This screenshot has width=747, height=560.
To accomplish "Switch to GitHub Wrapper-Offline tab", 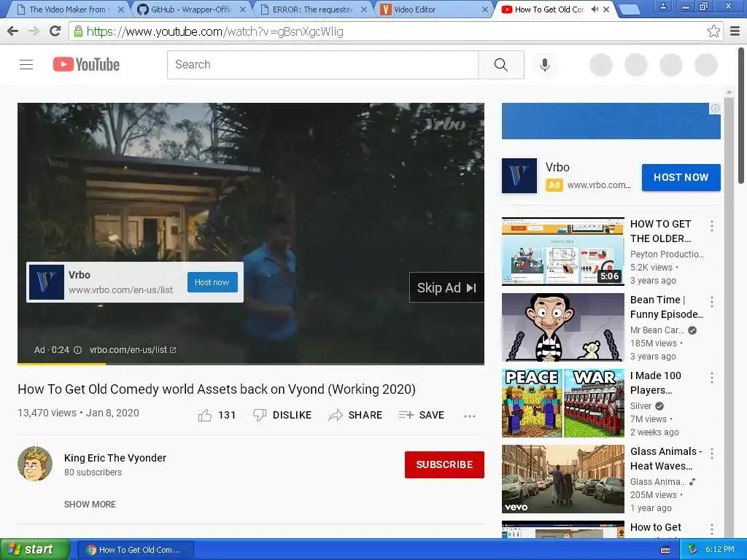I will coord(190,9).
